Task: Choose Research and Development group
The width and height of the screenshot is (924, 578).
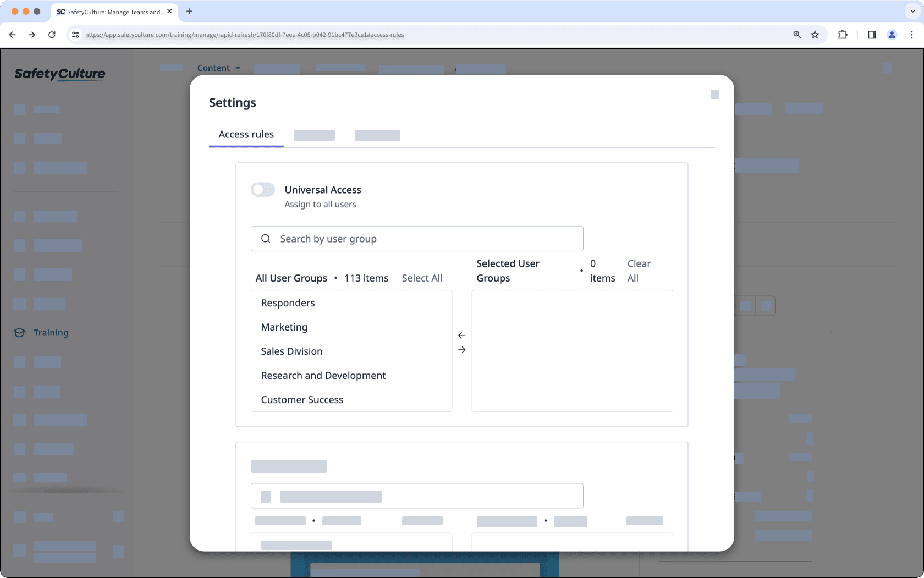Action: tap(323, 376)
